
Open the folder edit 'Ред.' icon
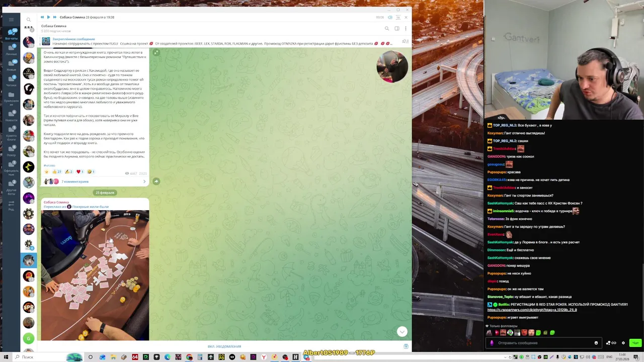[x=11, y=205]
